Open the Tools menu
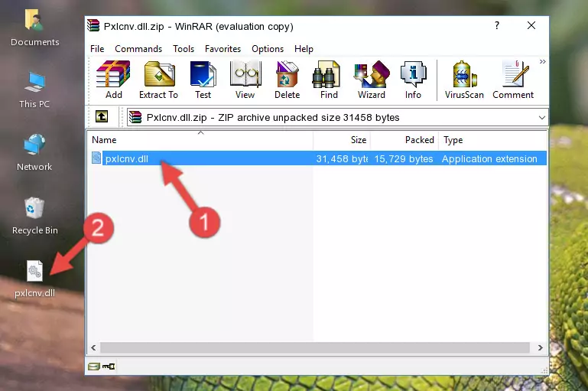588x391 pixels. coord(184,49)
